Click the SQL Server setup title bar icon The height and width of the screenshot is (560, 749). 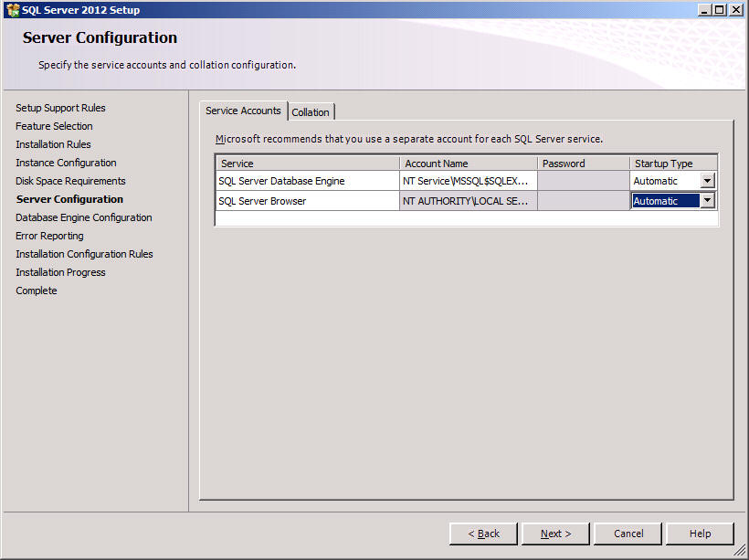tap(13, 9)
